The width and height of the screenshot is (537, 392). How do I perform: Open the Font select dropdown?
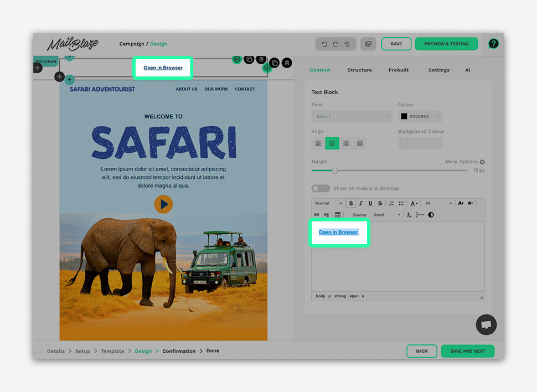coord(352,117)
